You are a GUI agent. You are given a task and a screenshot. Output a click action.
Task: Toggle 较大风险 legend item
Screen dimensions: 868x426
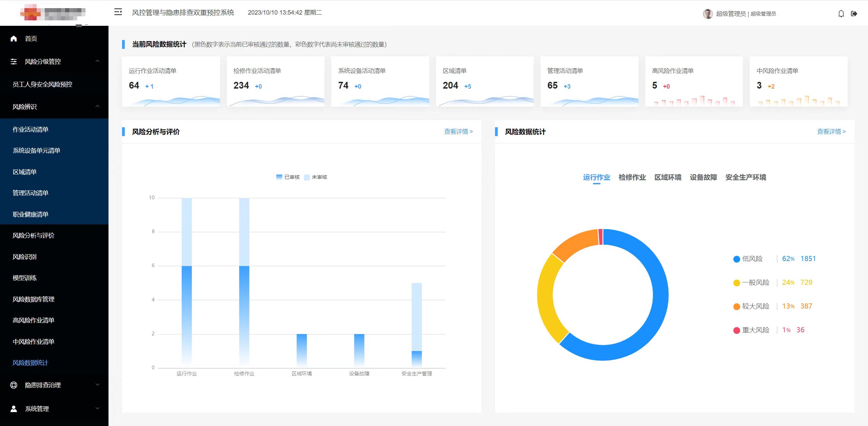pos(751,306)
